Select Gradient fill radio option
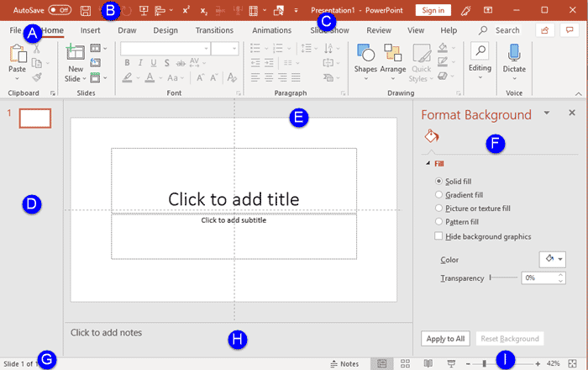Screen dimensions: 588x370 tap(438, 195)
